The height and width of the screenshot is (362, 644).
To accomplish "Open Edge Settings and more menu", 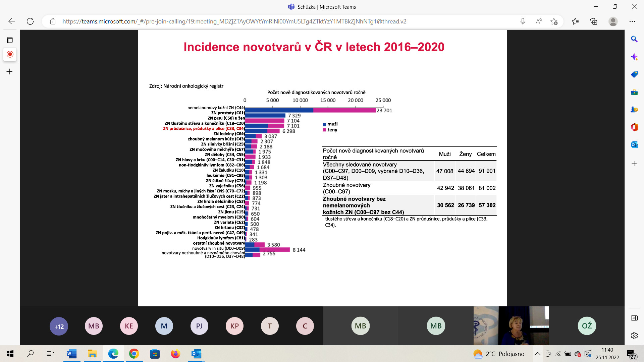I will pos(632,21).
